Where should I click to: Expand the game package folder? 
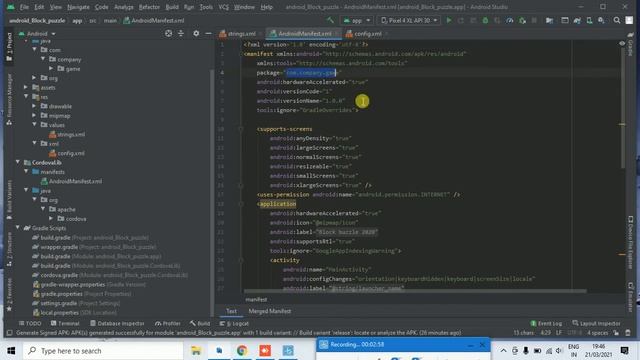(x=51, y=68)
